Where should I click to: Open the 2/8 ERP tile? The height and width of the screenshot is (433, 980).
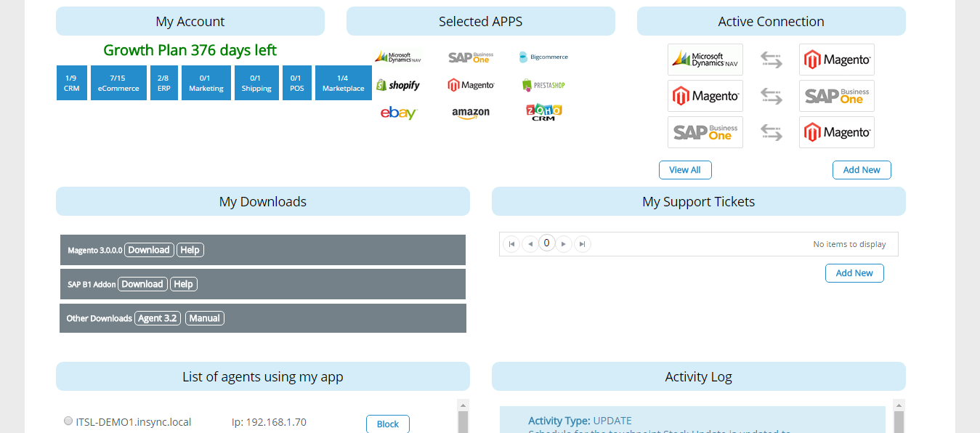[x=163, y=83]
